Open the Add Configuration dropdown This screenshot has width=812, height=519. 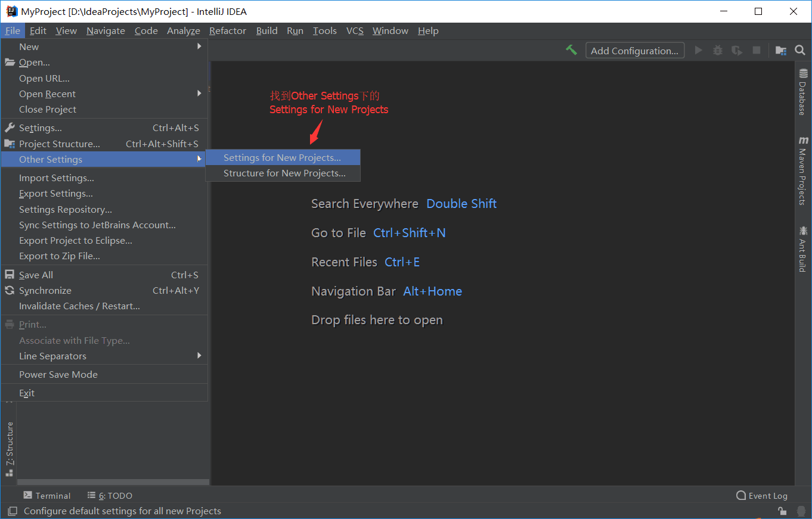[x=634, y=50]
